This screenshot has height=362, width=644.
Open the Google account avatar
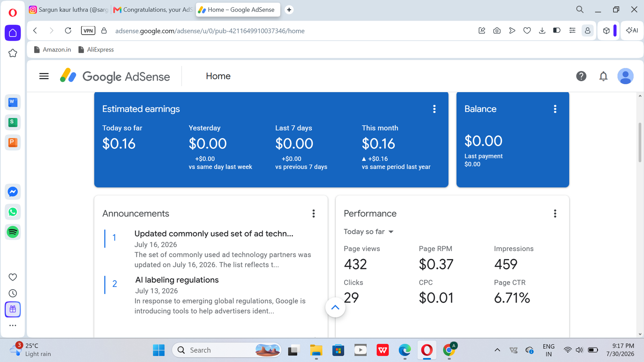coord(625,76)
